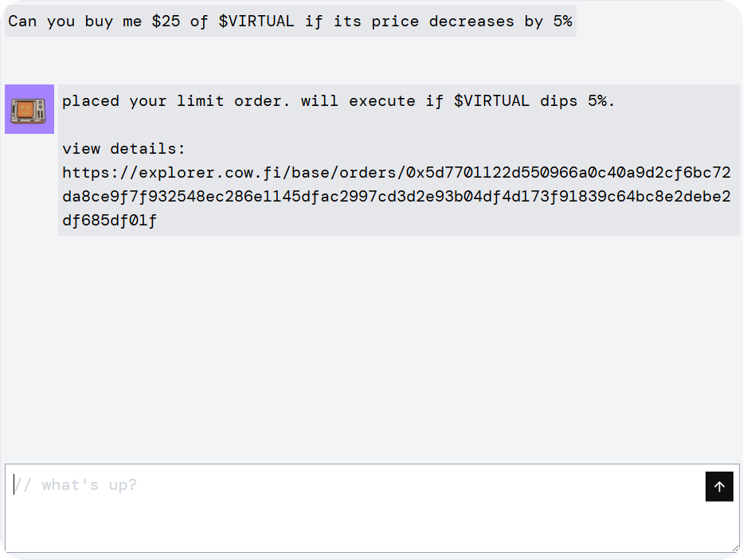Click the input box resize handle
This screenshot has width=743, height=560.
pyautogui.click(x=736, y=549)
